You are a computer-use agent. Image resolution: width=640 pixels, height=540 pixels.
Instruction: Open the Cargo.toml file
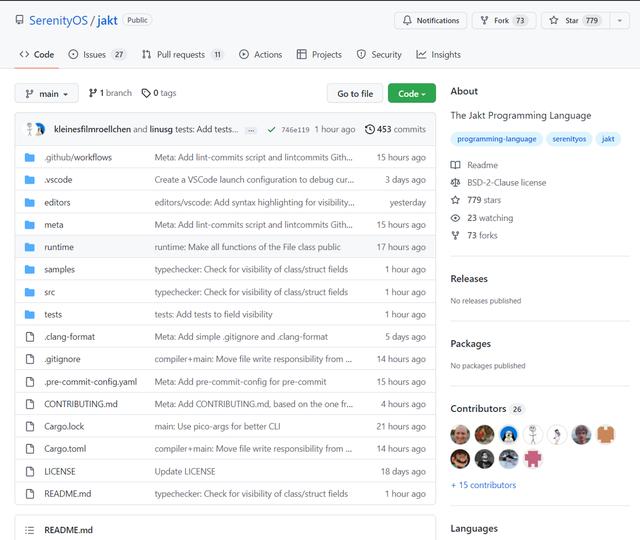(65, 449)
